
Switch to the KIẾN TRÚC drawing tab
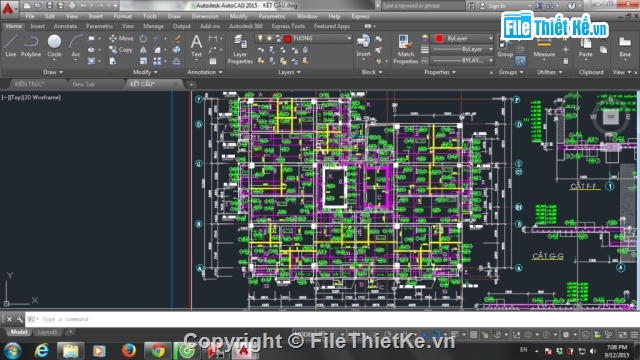30,84
